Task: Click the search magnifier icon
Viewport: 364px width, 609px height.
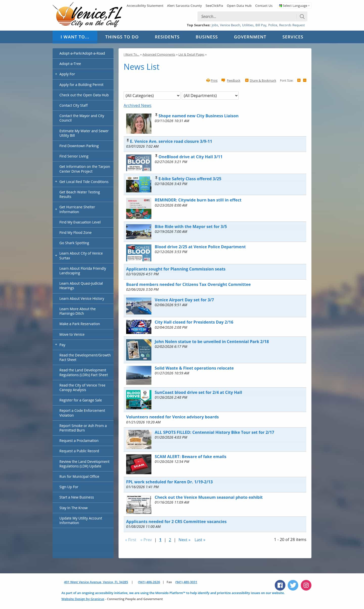Action: tap(302, 16)
